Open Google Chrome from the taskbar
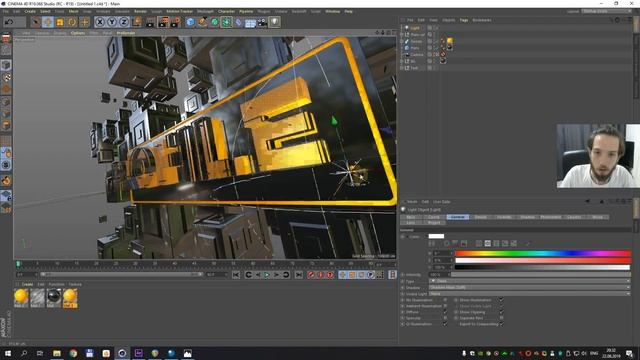 coord(73,353)
